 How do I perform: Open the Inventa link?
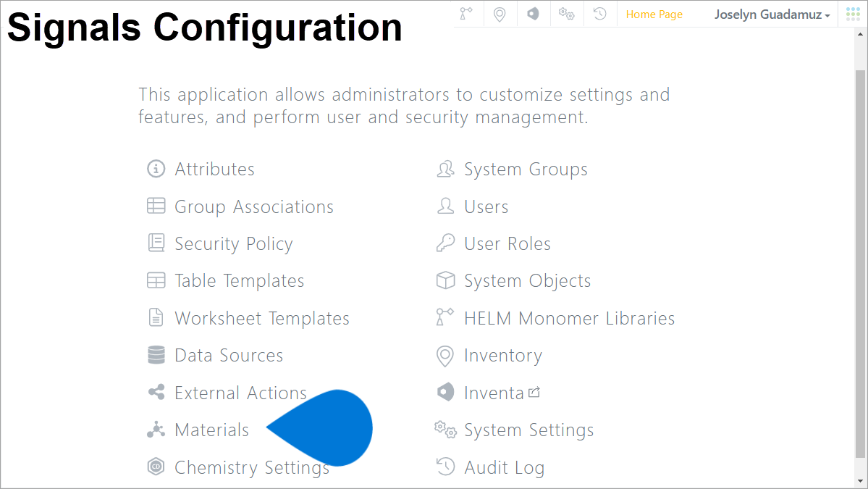(493, 393)
